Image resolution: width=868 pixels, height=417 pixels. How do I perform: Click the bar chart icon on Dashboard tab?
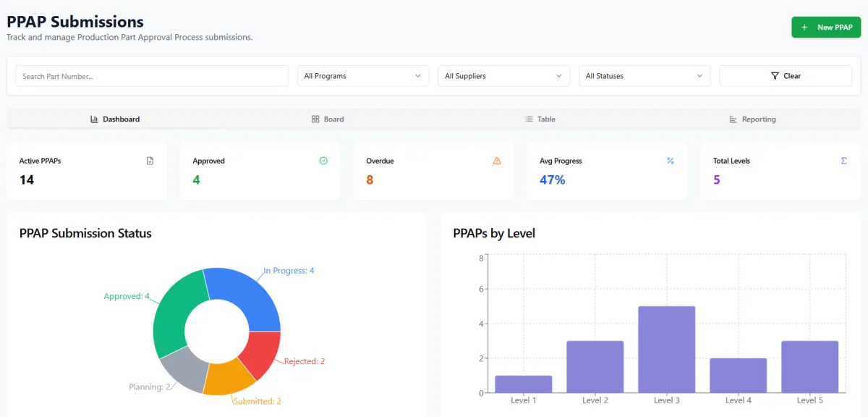pos(94,119)
